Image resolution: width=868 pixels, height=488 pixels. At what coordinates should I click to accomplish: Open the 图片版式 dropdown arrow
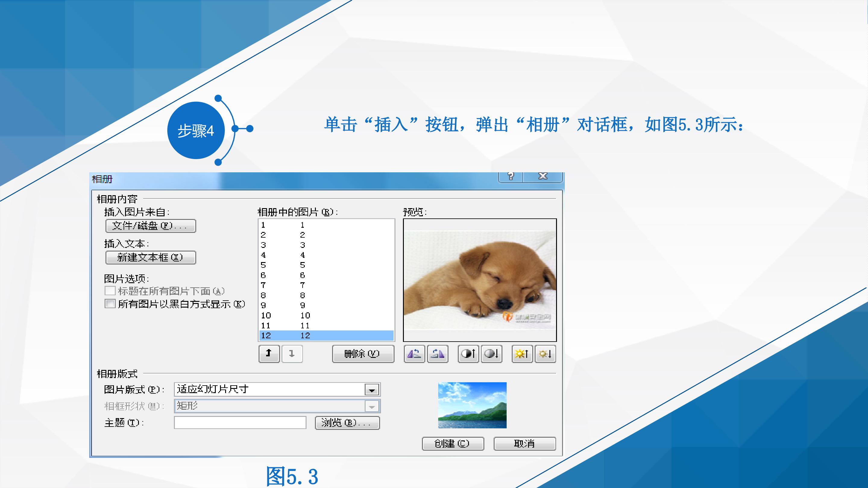coord(372,390)
